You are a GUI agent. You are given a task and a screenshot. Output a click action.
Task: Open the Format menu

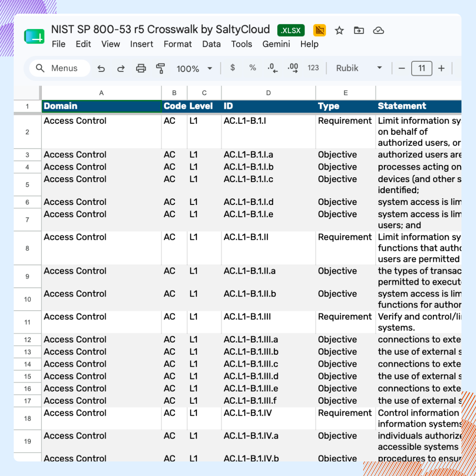point(178,45)
